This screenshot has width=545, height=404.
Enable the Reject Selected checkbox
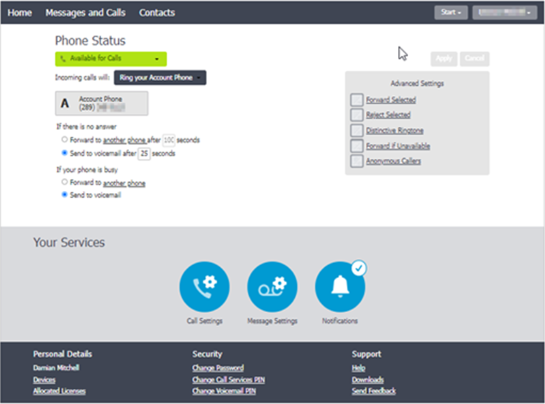357,115
